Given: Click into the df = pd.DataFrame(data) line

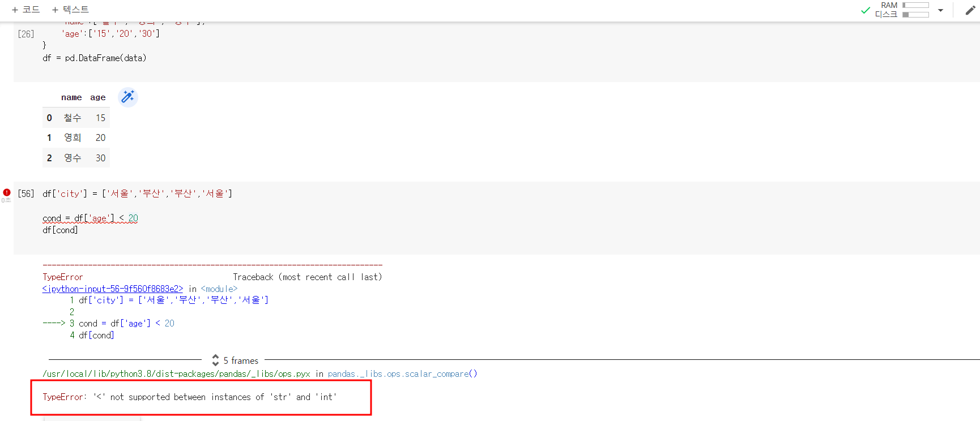Looking at the screenshot, I should (95, 58).
